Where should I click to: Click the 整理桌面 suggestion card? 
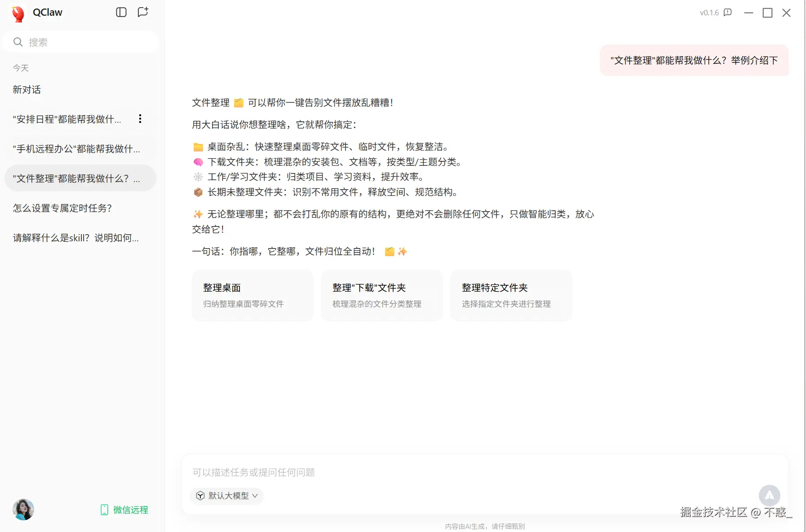point(252,295)
